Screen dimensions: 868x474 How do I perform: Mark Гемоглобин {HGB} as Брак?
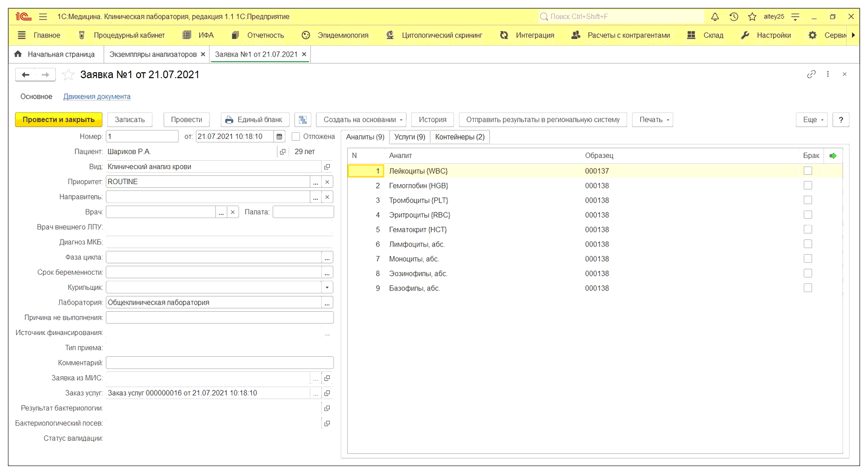(808, 186)
